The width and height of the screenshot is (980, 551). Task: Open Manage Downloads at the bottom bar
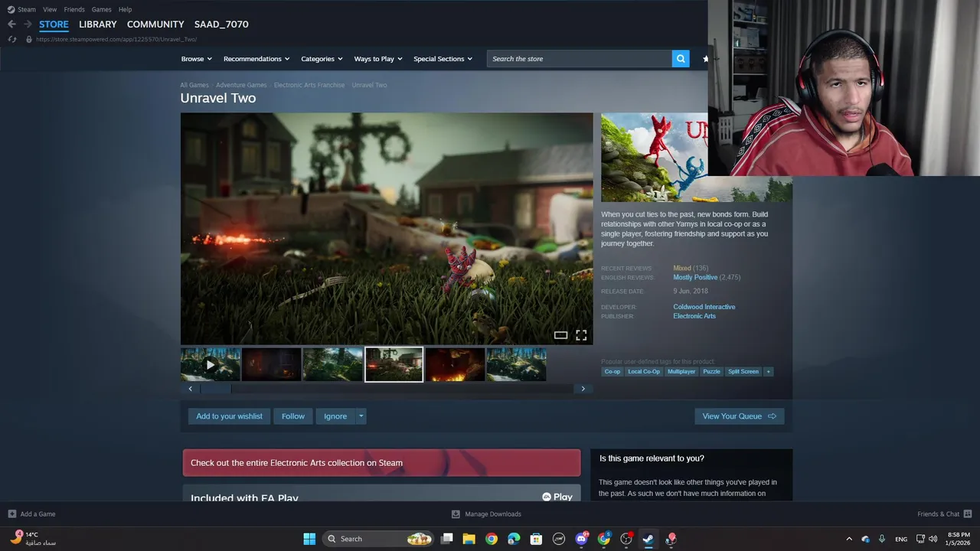(486, 514)
